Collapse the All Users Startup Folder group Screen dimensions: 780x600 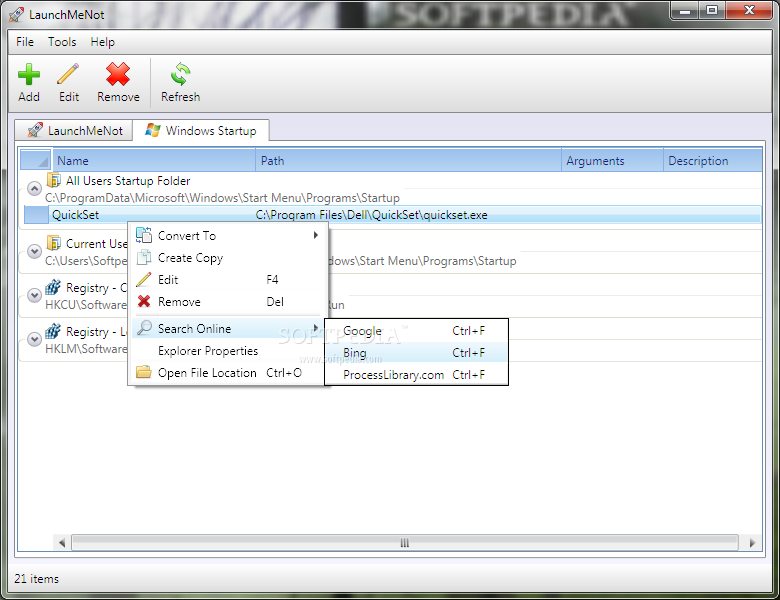(x=34, y=189)
